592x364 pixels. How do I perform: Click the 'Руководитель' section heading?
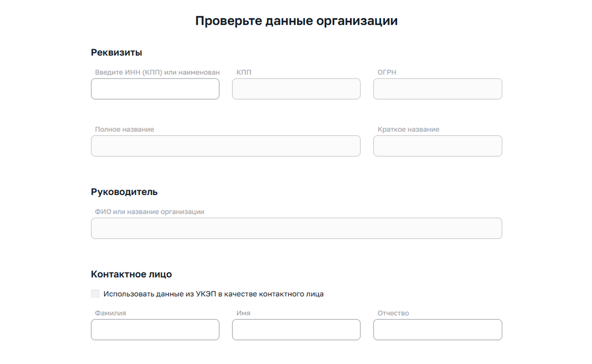124,192
